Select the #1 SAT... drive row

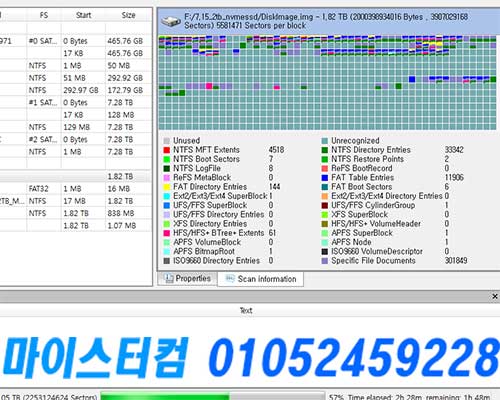point(76,103)
